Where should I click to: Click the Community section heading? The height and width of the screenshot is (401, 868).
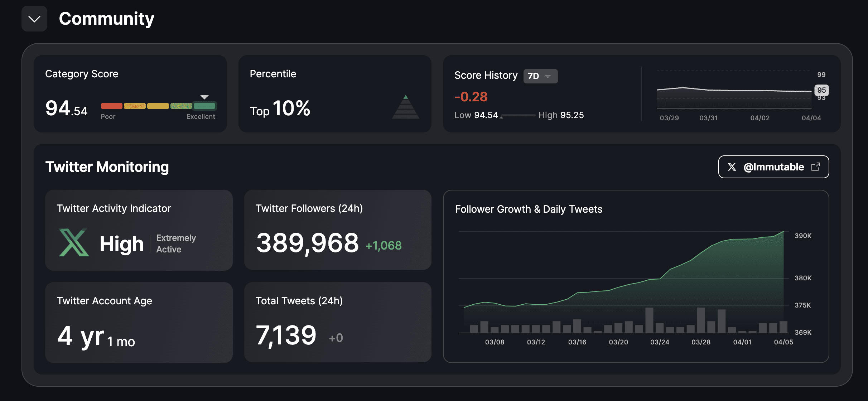[106, 19]
